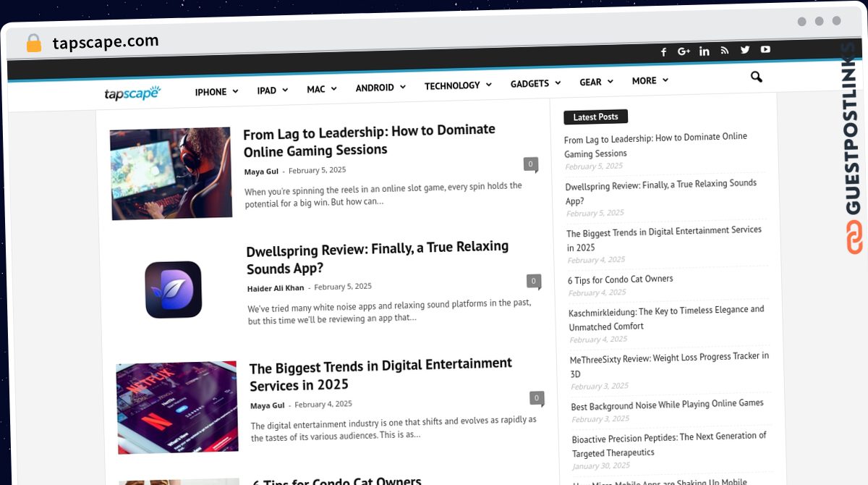Open the IPHONE menu item
The image size is (868, 485).
click(x=210, y=92)
